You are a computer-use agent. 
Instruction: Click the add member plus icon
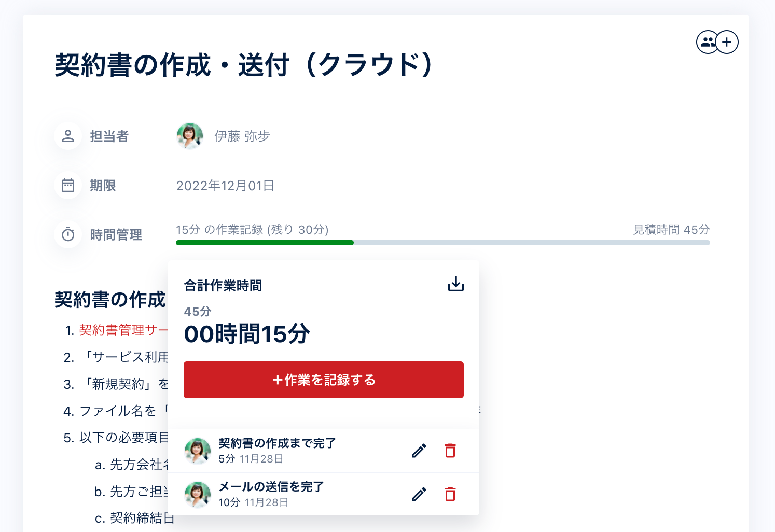tap(727, 42)
